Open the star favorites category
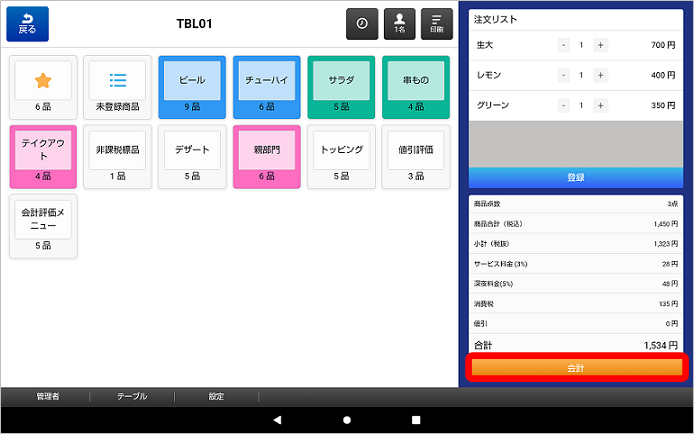The width and height of the screenshot is (694, 434). 44,85
